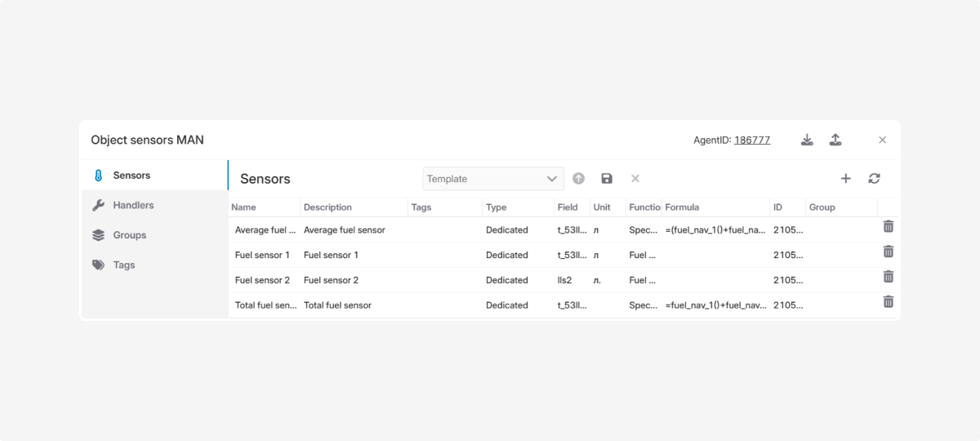Delete the Fuel sensor 2 row
The height and width of the screenshot is (441, 980).
(889, 277)
